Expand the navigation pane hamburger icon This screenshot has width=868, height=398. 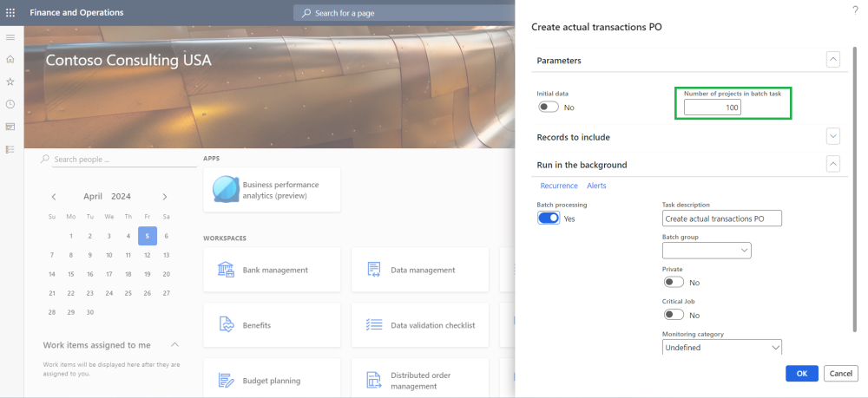click(10, 37)
